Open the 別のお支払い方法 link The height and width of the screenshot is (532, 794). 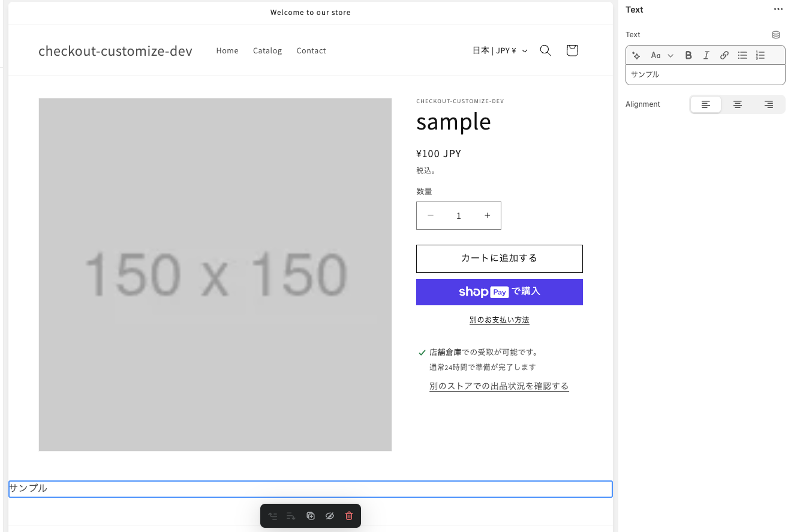(500, 320)
